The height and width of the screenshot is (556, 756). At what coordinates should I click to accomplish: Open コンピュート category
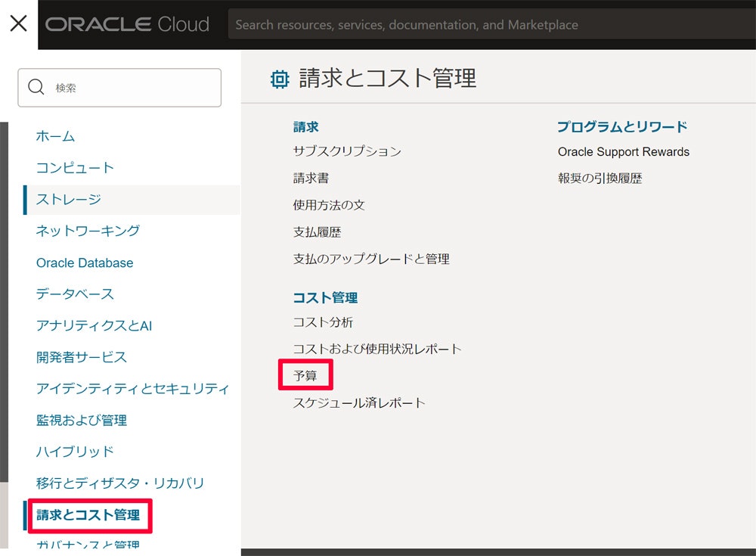coord(75,167)
